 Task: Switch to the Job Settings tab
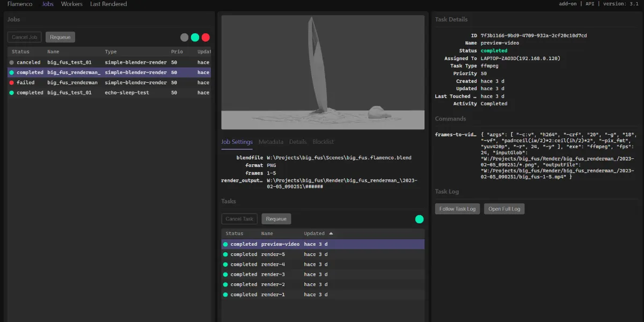coord(237,142)
